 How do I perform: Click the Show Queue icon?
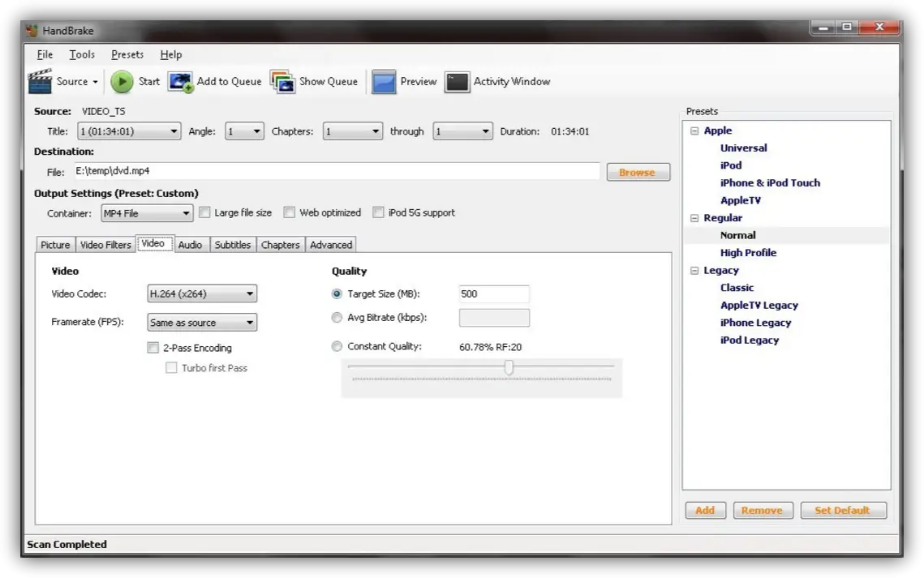283,82
